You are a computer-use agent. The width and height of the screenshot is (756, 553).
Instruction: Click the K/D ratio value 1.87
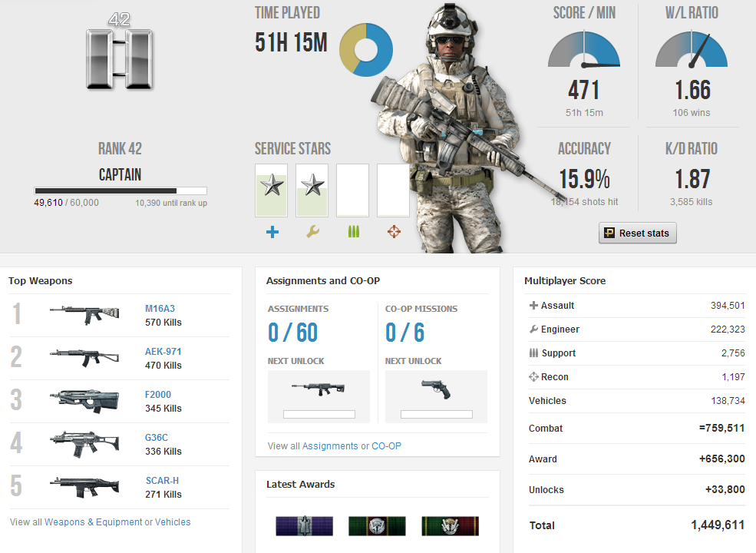(x=692, y=179)
